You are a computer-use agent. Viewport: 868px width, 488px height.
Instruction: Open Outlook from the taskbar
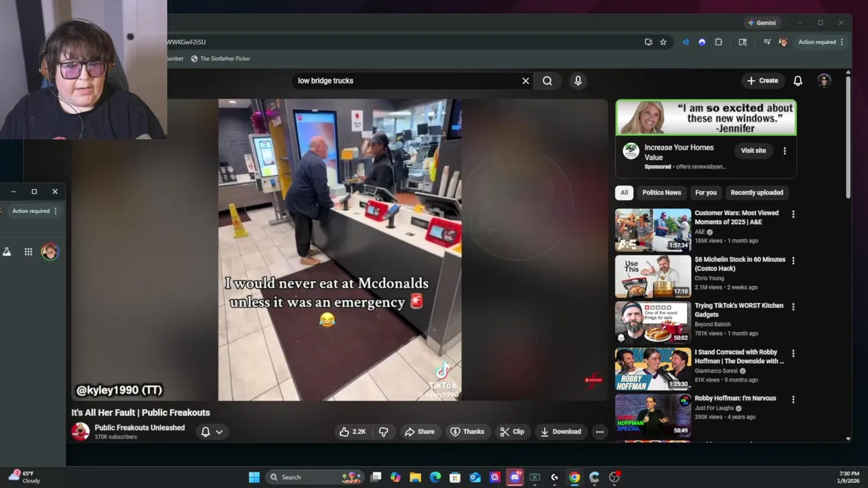coord(475,477)
